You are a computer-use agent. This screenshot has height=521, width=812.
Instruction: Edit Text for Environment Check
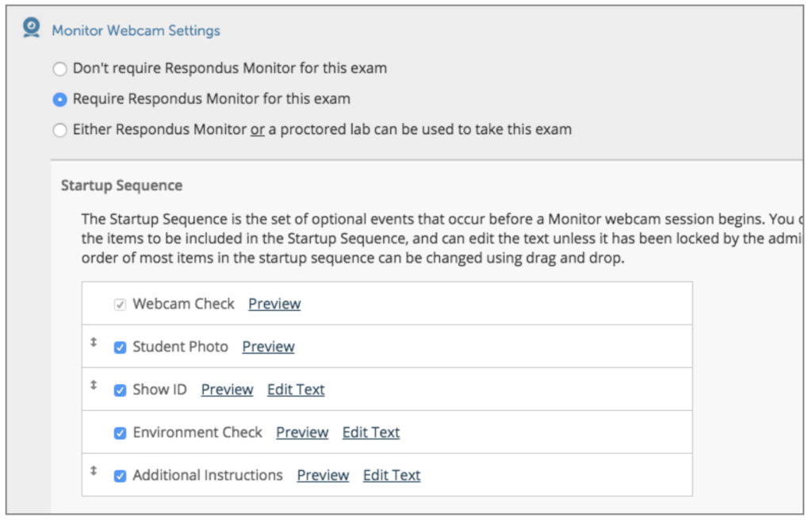(x=370, y=432)
